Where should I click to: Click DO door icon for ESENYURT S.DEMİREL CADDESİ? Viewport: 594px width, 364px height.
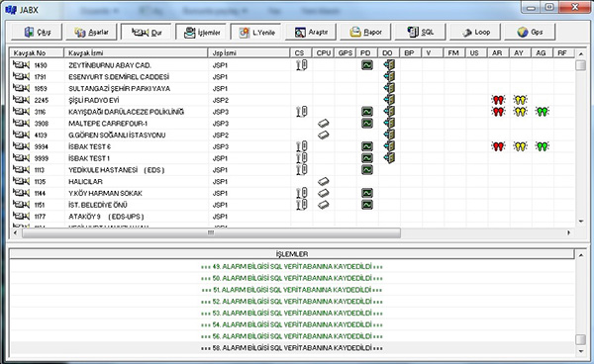click(x=389, y=77)
